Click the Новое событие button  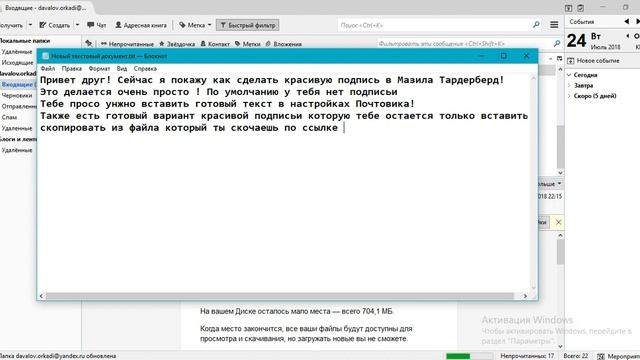click(x=593, y=61)
